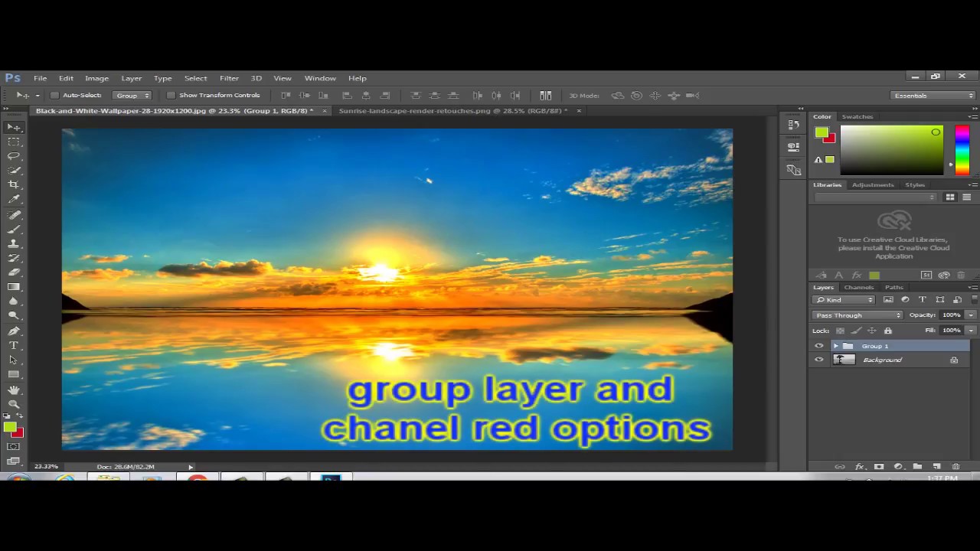The width and height of the screenshot is (980, 551).
Task: Click the zoom percentage field 23.33%
Action: pyautogui.click(x=46, y=467)
